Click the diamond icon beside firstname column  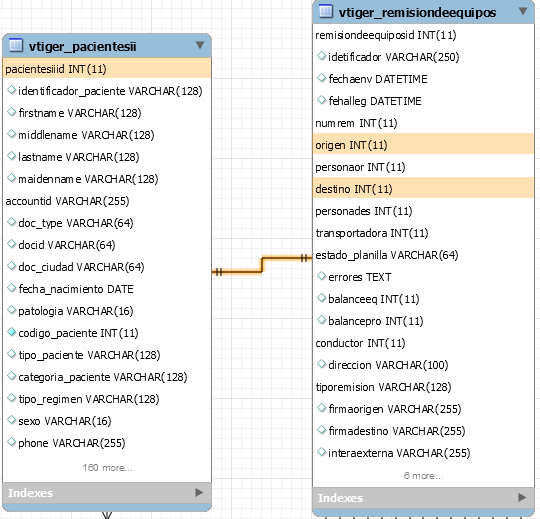click(12, 112)
